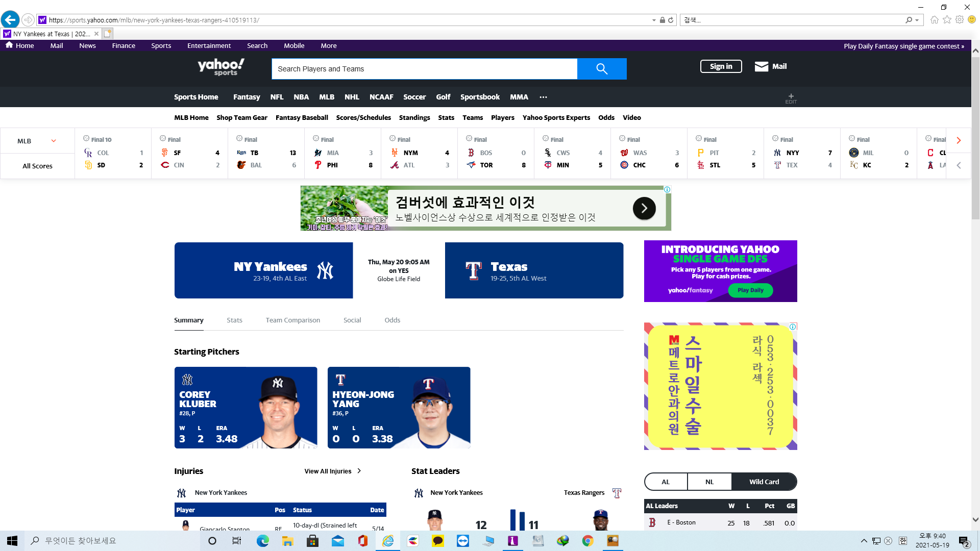Click Texas Rangers logo in matchup header

[473, 270]
